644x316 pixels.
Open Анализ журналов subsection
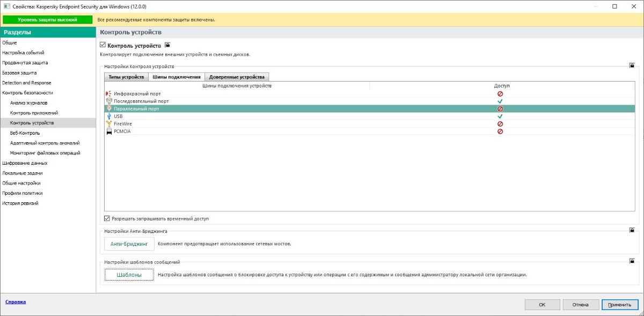click(29, 102)
